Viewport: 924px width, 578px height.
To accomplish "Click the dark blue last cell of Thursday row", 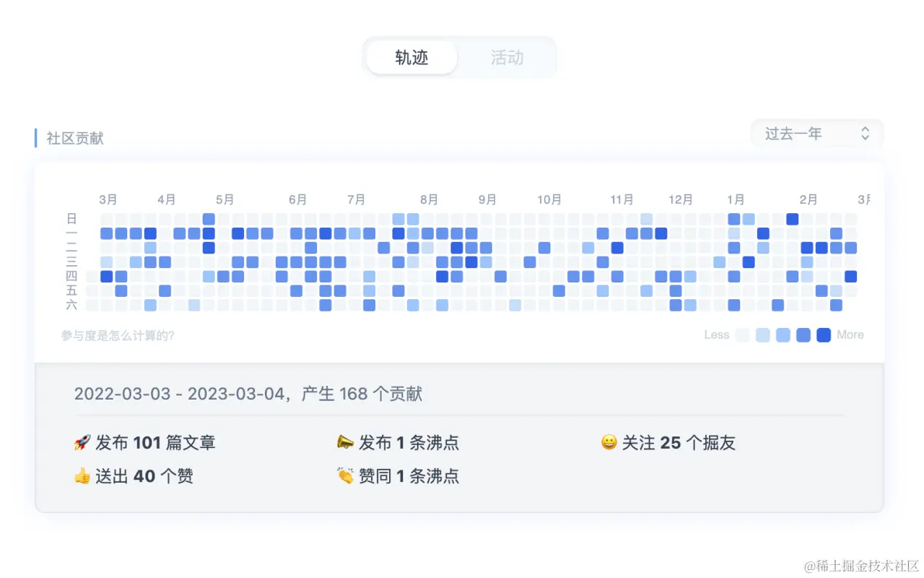I will pos(850,277).
